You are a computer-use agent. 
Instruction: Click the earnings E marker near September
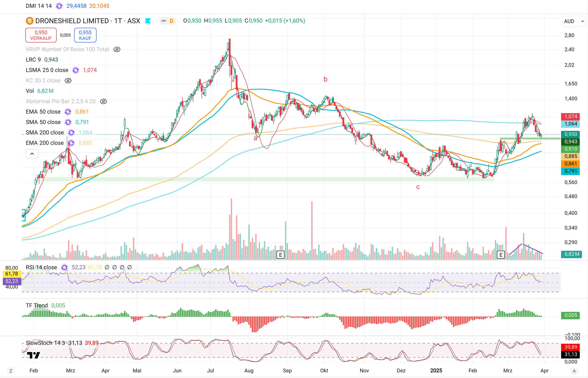[280, 254]
